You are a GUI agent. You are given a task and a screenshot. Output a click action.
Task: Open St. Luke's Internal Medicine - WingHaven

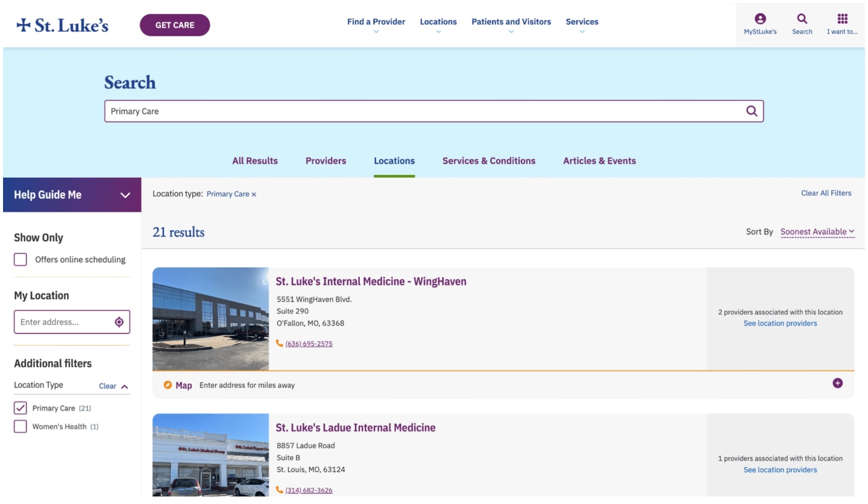[x=371, y=282]
